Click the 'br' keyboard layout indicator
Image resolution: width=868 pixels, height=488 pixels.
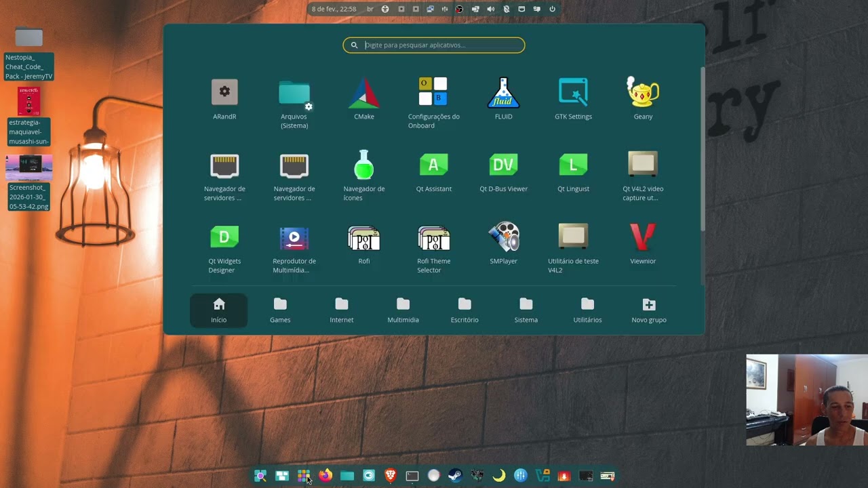click(370, 9)
